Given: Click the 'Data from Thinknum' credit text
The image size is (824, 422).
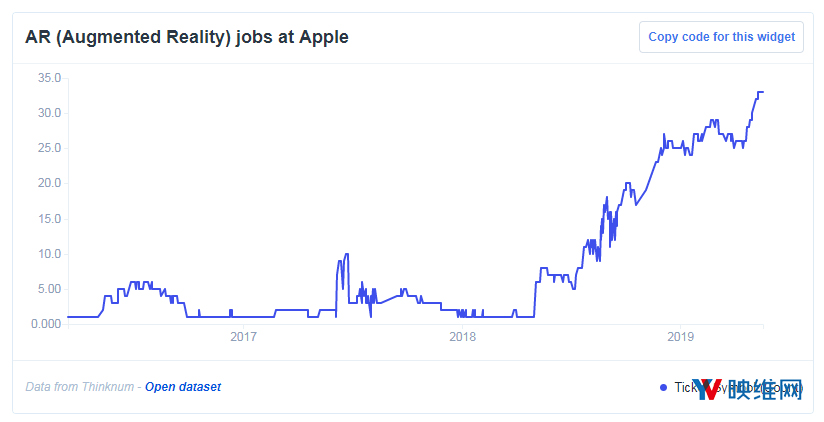Looking at the screenshot, I should pyautogui.click(x=79, y=387).
